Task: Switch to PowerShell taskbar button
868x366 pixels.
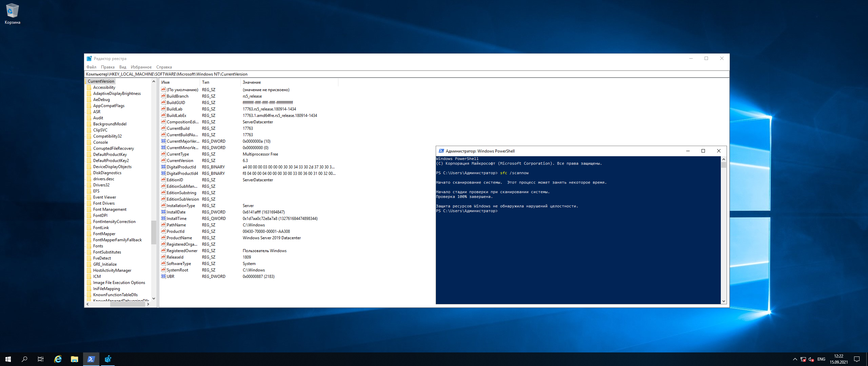Action: pos(91,359)
